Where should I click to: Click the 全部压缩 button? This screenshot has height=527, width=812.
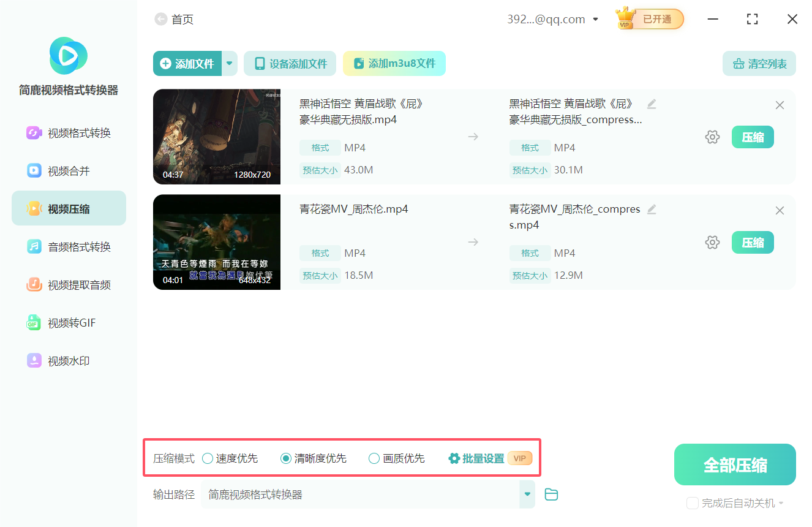734,464
